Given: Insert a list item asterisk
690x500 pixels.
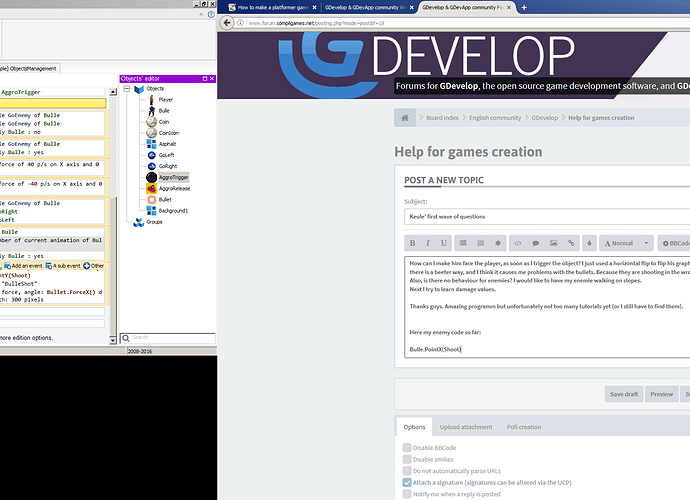Looking at the screenshot, I should coord(498,243).
